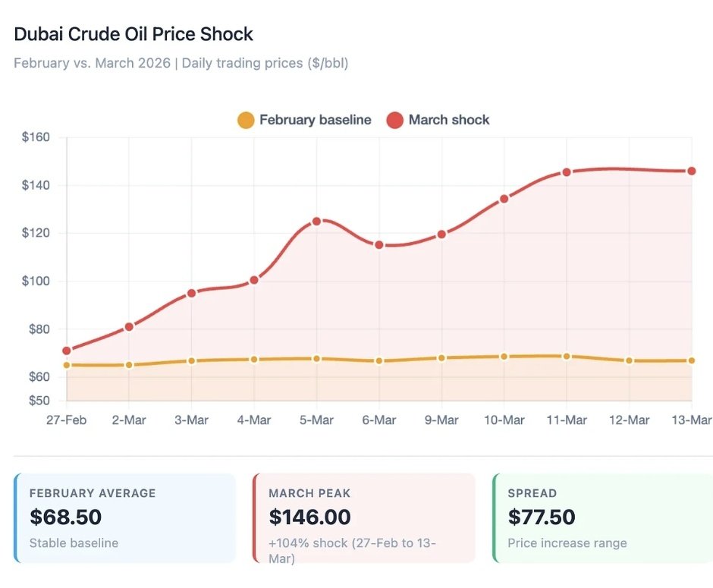Click the February baseline point at 27-Feb

click(x=67, y=365)
